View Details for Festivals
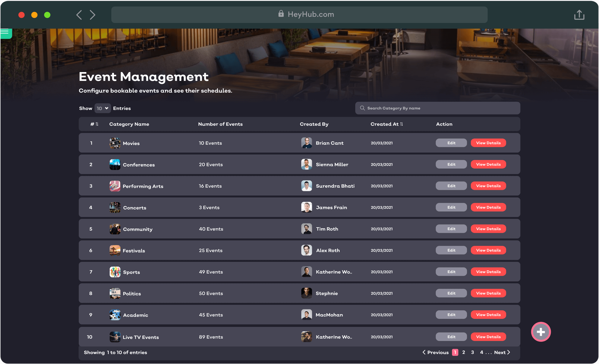Image resolution: width=599 pixels, height=364 pixels. [x=488, y=250]
